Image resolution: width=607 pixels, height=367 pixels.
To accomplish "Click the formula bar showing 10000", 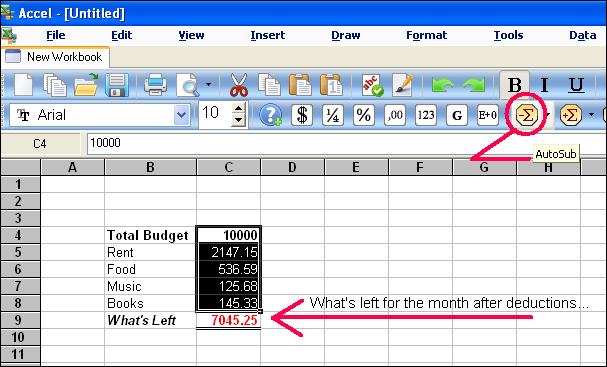I will [346, 144].
